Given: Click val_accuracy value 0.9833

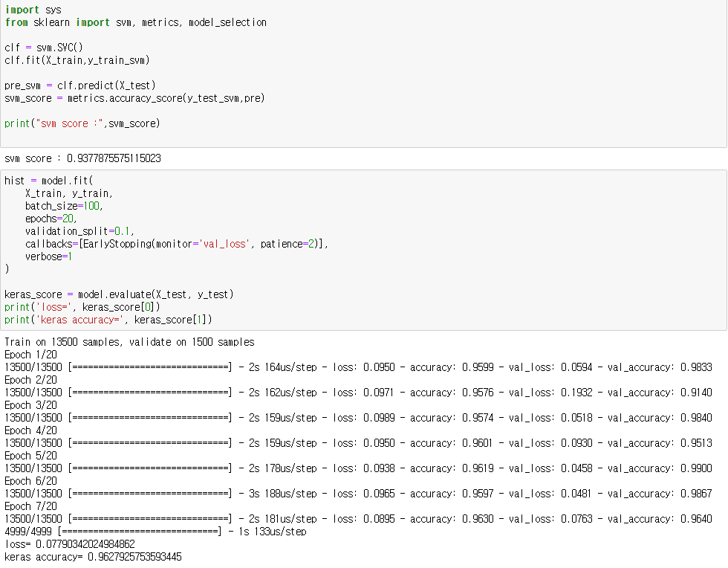Looking at the screenshot, I should (x=697, y=367).
